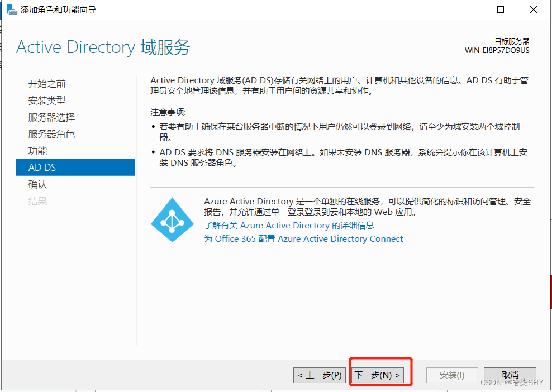Open the 服务器选择 page
552x392 pixels.
click(x=51, y=117)
